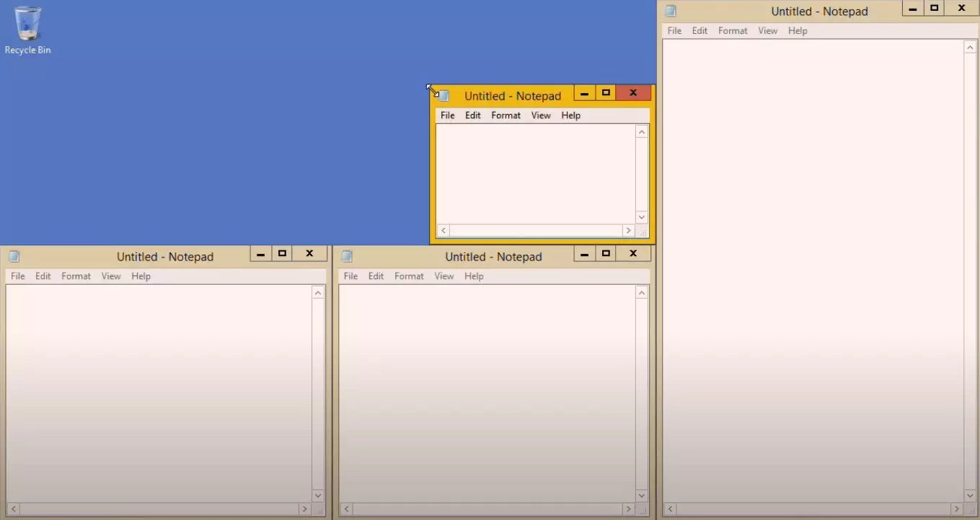Open Help menu in the leftmost Notepad window

(x=141, y=276)
